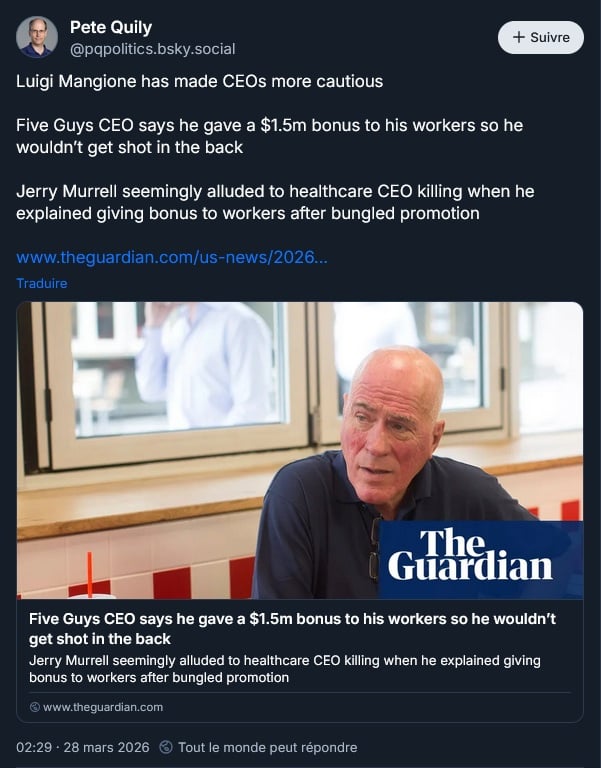
Task: Click the bald man's face in the photo
Action: coord(392,425)
